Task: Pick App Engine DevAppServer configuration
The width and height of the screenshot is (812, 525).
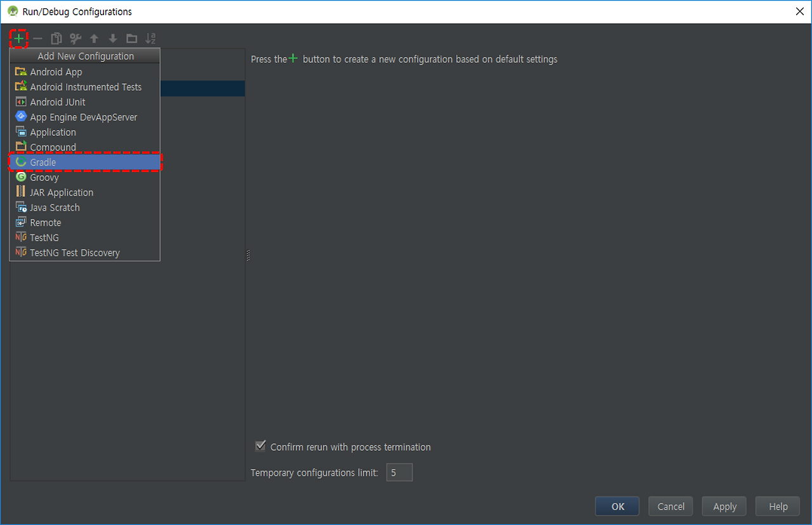Action: click(85, 117)
